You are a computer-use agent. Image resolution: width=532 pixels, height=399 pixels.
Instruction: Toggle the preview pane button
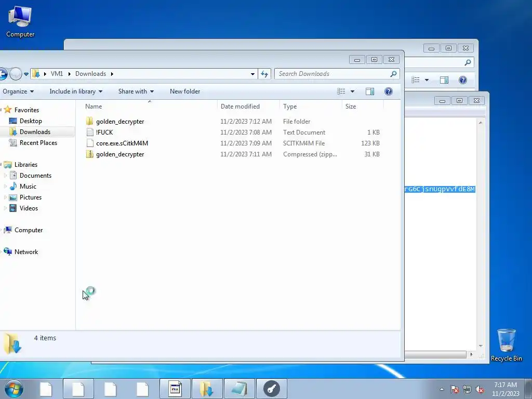(370, 91)
